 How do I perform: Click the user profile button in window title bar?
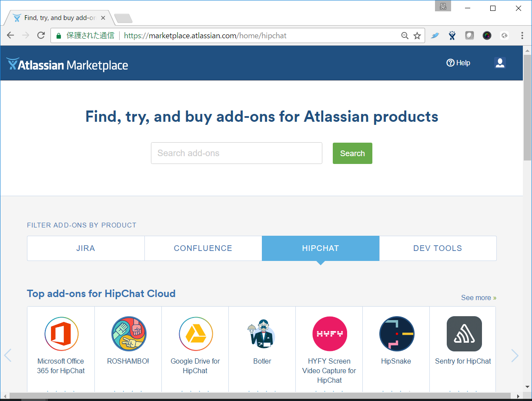pos(443,6)
